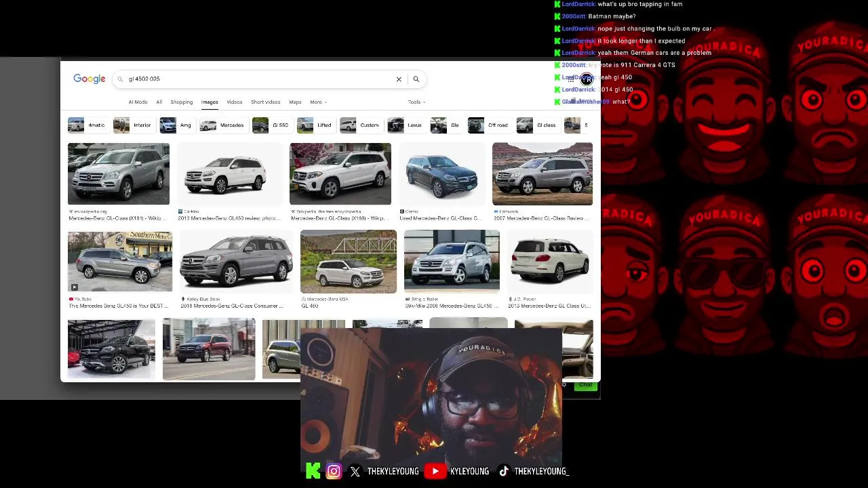Expand the More dropdown
Screen dimensions: 868x488
pos(318,102)
